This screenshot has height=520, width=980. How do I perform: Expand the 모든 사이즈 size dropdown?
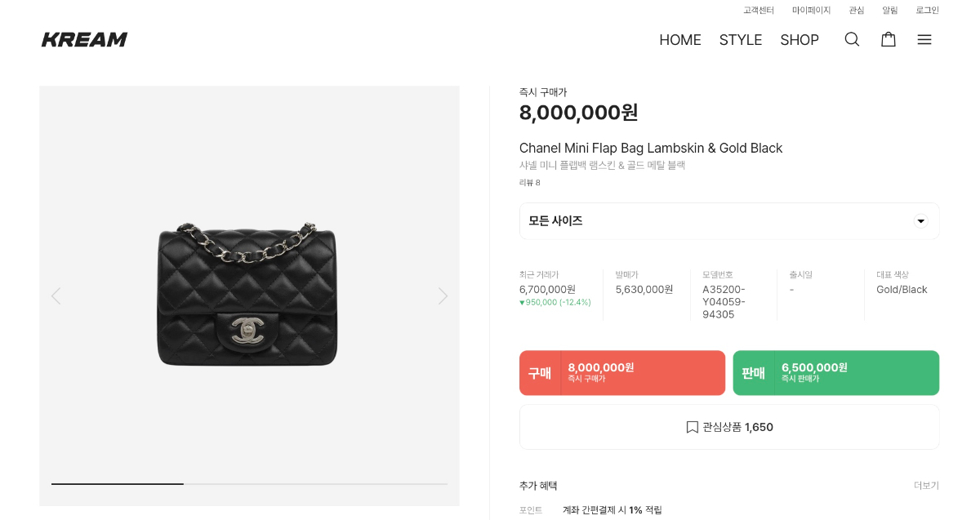tap(920, 221)
